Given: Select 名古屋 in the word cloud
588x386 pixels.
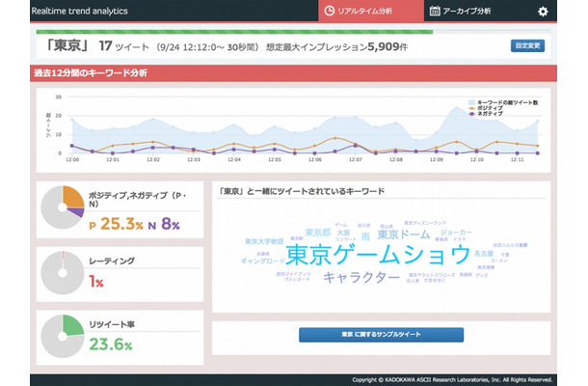Looking at the screenshot, I should [x=484, y=254].
